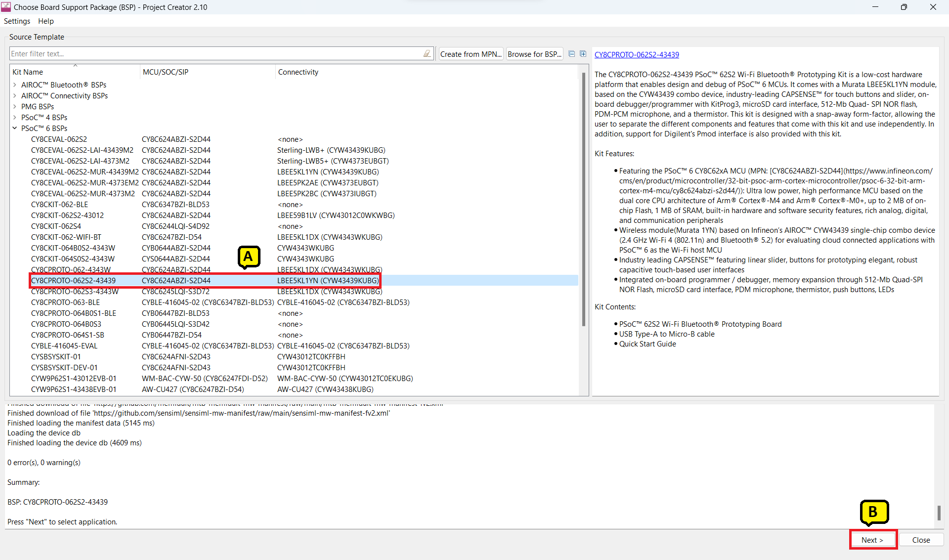The width and height of the screenshot is (949, 560).
Task: Select the CY8CEVAL-062S2 kit
Action: coord(59,139)
